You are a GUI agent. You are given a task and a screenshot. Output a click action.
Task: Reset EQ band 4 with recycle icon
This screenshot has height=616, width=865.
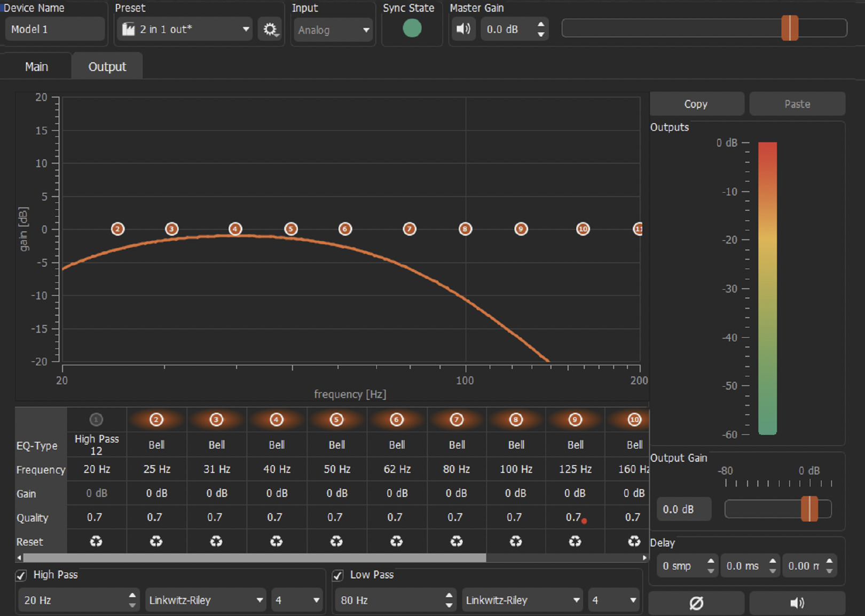click(276, 541)
